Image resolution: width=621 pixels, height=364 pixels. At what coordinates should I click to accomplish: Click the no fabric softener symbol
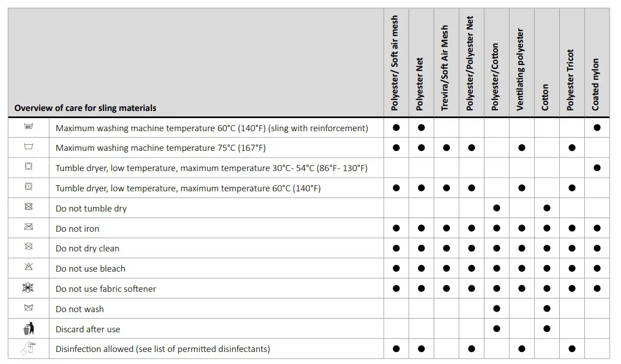(29, 288)
